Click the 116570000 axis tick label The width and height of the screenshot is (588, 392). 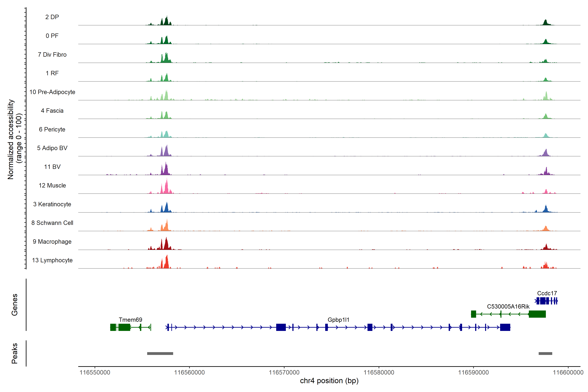click(284, 373)
